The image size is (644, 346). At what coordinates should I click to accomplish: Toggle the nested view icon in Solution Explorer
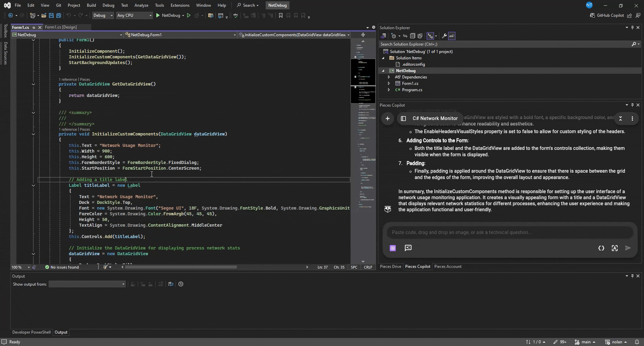click(x=430, y=36)
